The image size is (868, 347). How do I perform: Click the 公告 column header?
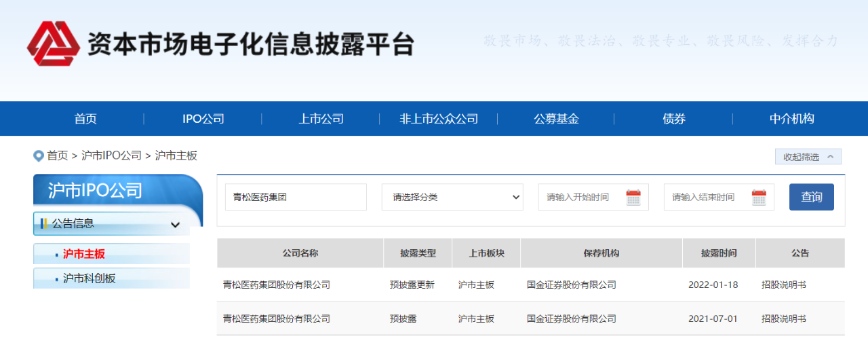(x=800, y=253)
